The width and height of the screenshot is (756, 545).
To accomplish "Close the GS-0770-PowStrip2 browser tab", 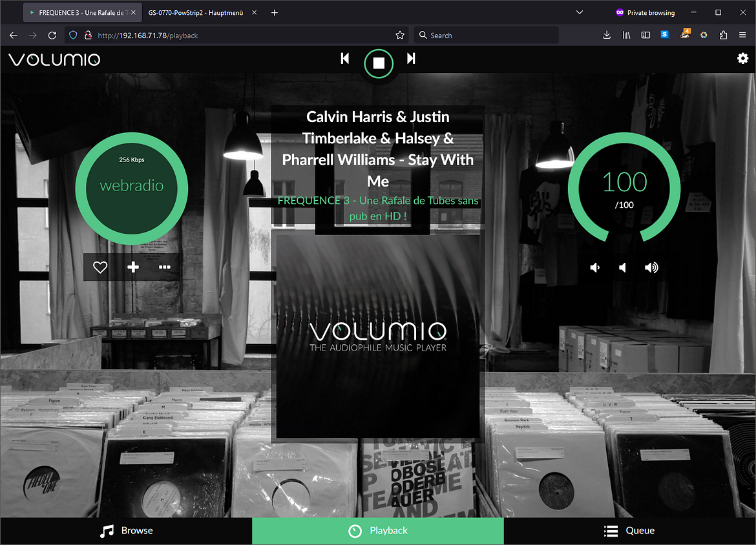I will pos(254,12).
